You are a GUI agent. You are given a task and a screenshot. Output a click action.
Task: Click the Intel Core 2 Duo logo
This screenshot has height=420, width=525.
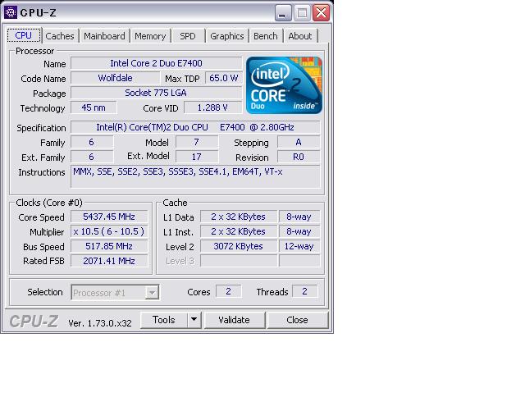(285, 85)
